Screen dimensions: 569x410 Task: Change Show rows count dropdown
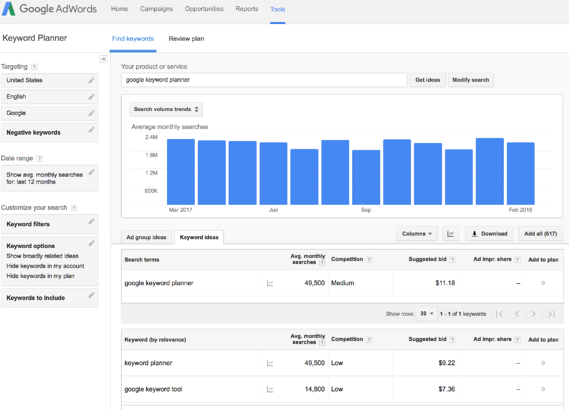pyautogui.click(x=426, y=313)
